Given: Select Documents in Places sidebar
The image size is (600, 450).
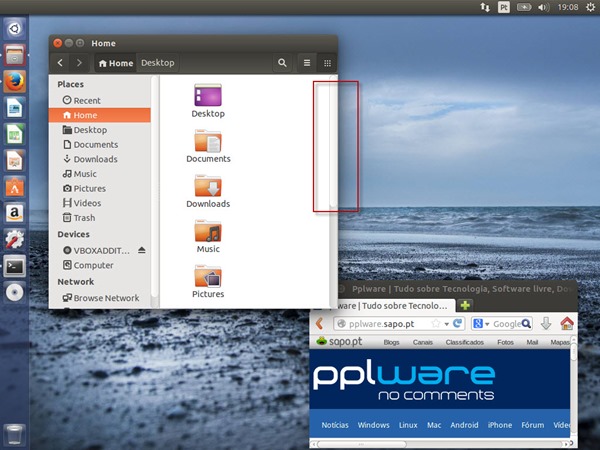Looking at the screenshot, I should coord(99,145).
